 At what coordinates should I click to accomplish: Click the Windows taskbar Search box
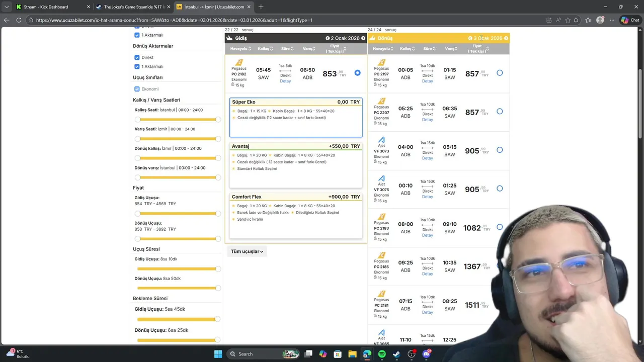click(x=264, y=354)
